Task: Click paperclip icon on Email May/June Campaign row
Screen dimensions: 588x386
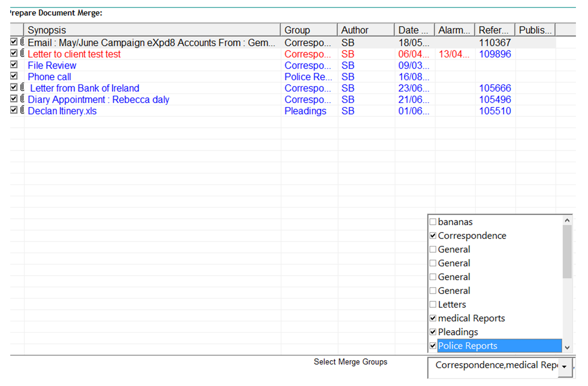Action: click(x=22, y=42)
